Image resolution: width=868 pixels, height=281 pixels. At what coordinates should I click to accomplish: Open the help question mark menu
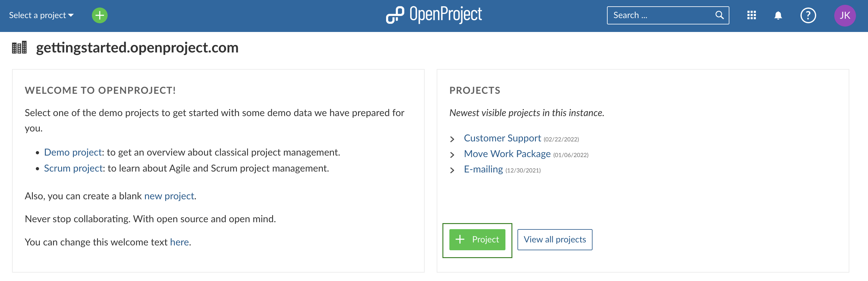808,15
